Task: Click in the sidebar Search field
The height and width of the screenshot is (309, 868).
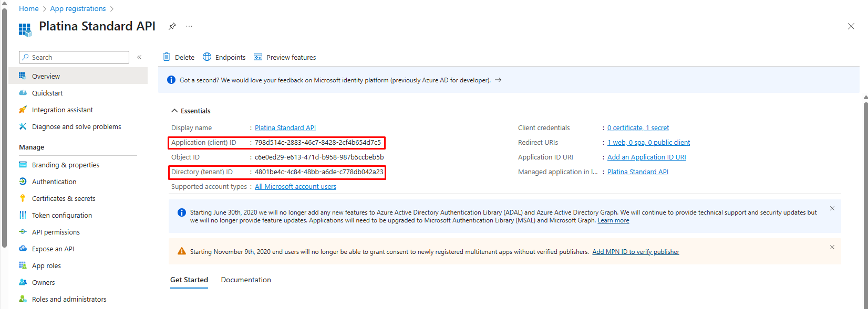Action: point(74,57)
